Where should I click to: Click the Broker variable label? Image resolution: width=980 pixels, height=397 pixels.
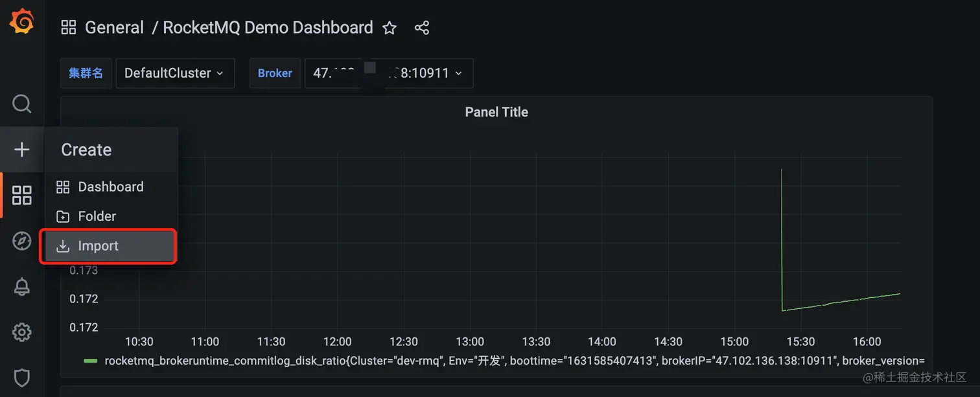(275, 73)
